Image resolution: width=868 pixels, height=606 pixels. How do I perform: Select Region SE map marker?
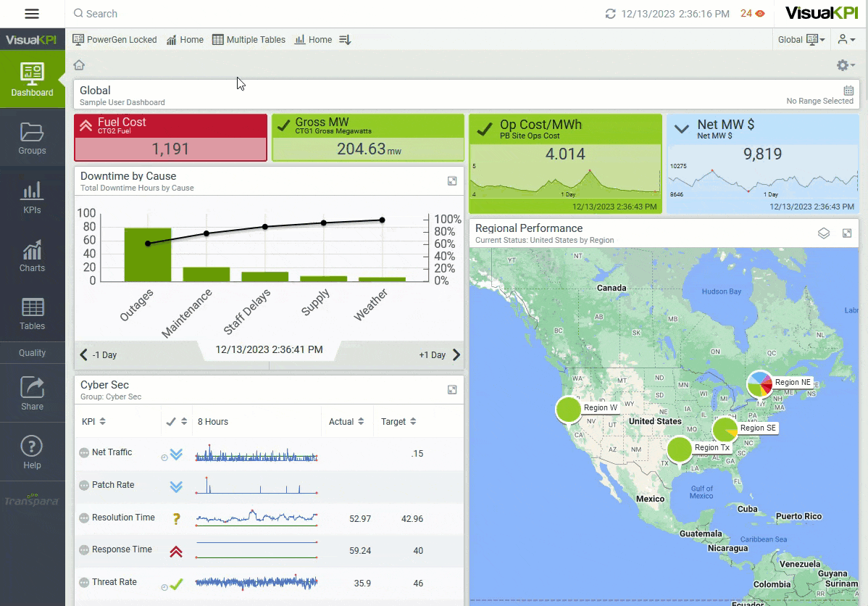tap(725, 429)
